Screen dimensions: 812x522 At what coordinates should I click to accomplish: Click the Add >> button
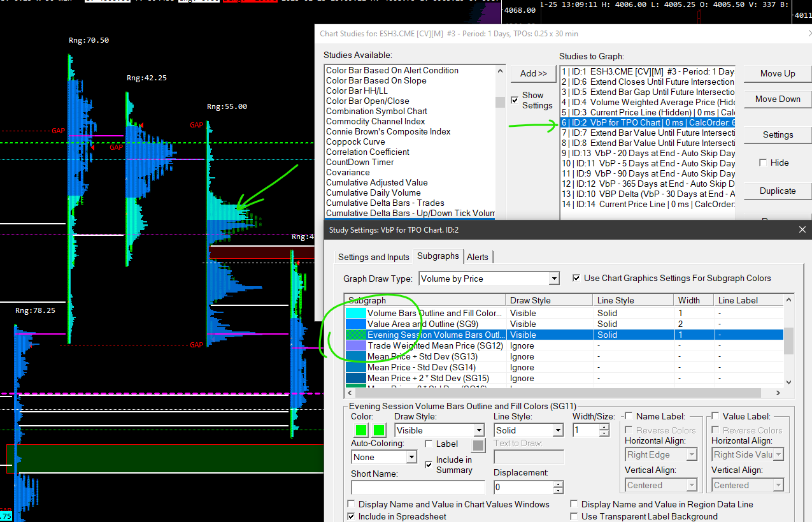(533, 73)
